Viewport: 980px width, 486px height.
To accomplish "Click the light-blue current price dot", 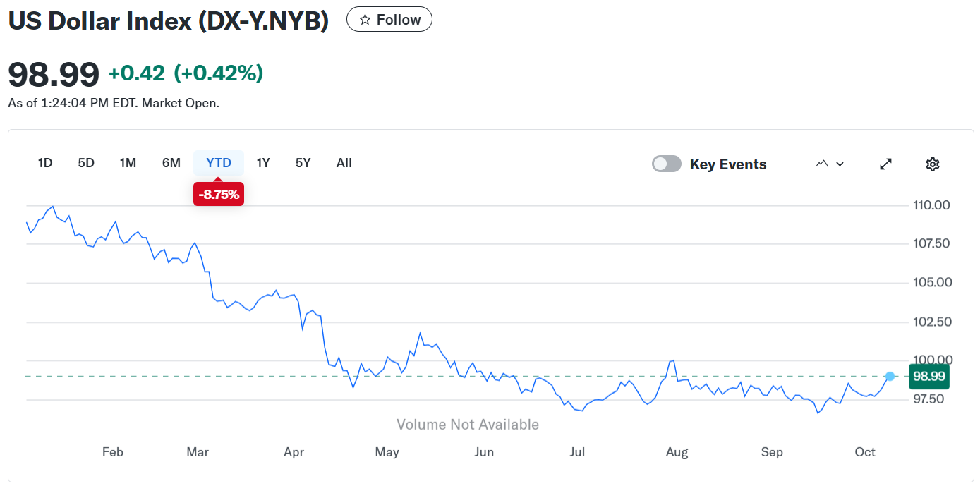I will click(890, 377).
